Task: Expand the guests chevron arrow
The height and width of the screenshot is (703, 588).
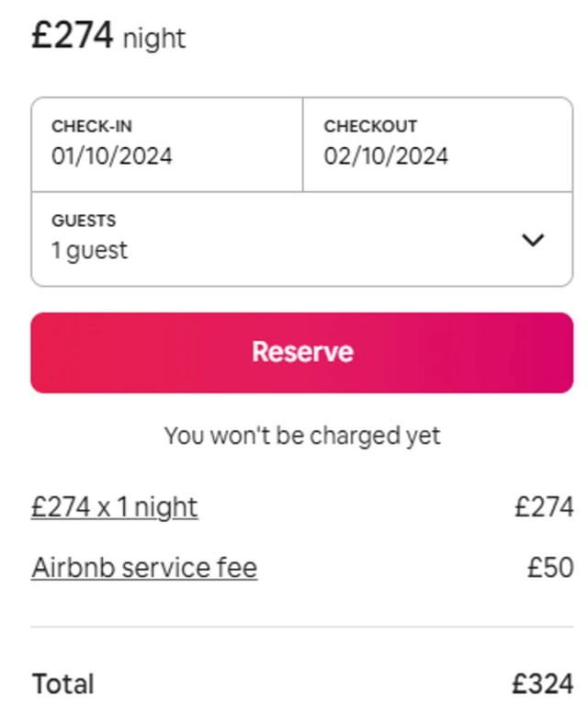Action: 533,241
